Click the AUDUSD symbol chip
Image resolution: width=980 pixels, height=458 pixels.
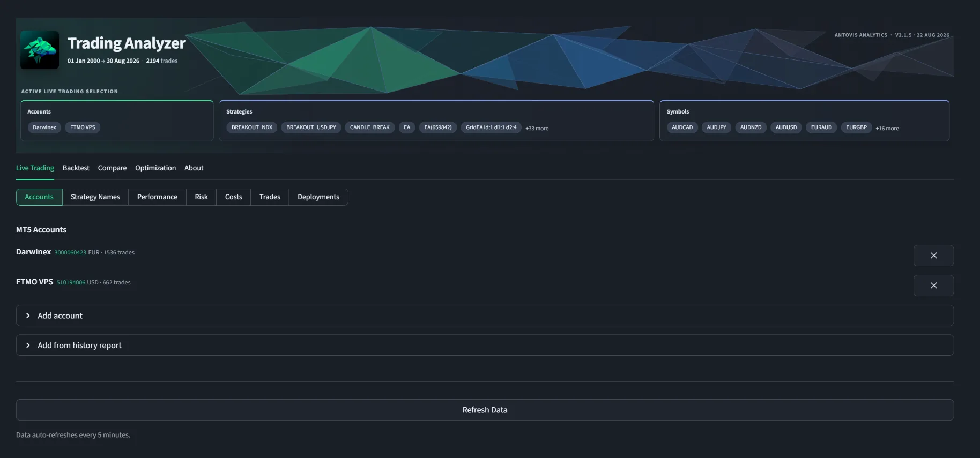point(786,127)
